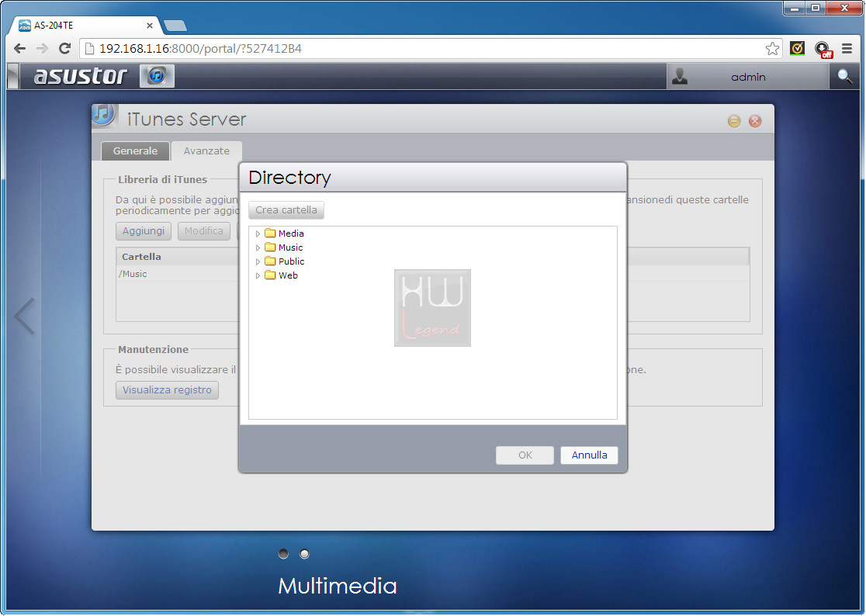Minimize the iTunes Server window

(734, 121)
